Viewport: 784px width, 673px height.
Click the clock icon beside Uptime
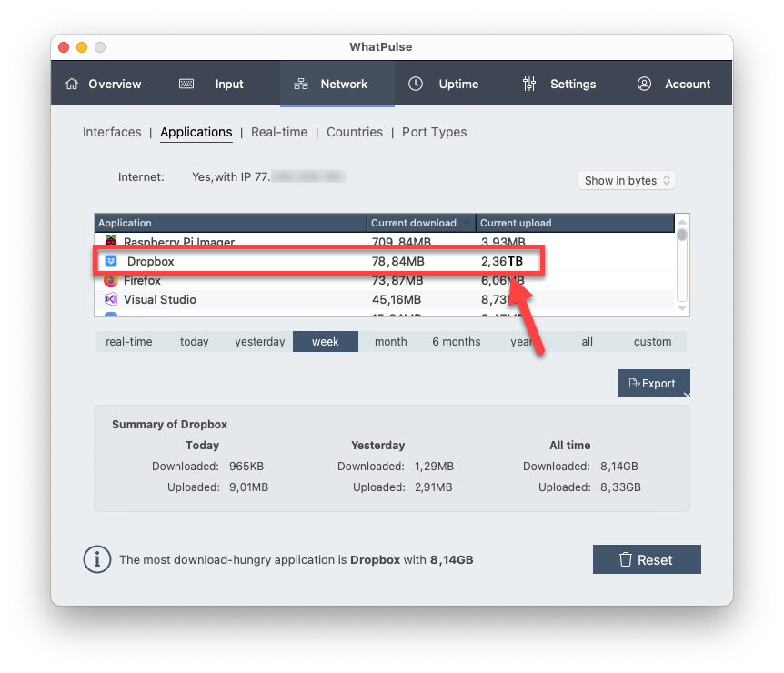click(x=416, y=83)
